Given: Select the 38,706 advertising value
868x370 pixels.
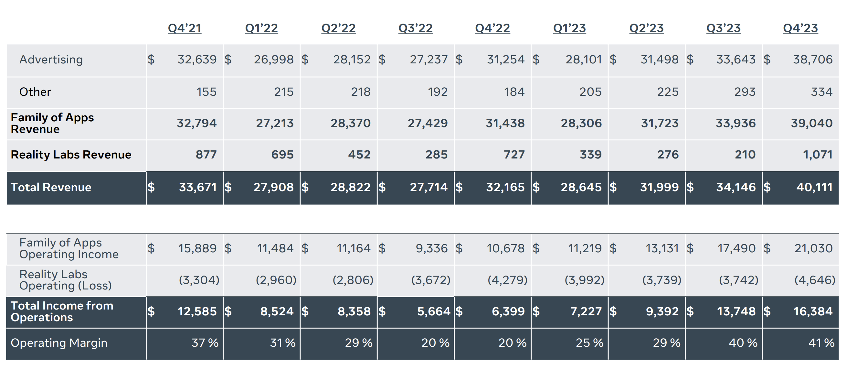Looking at the screenshot, I should [812, 60].
